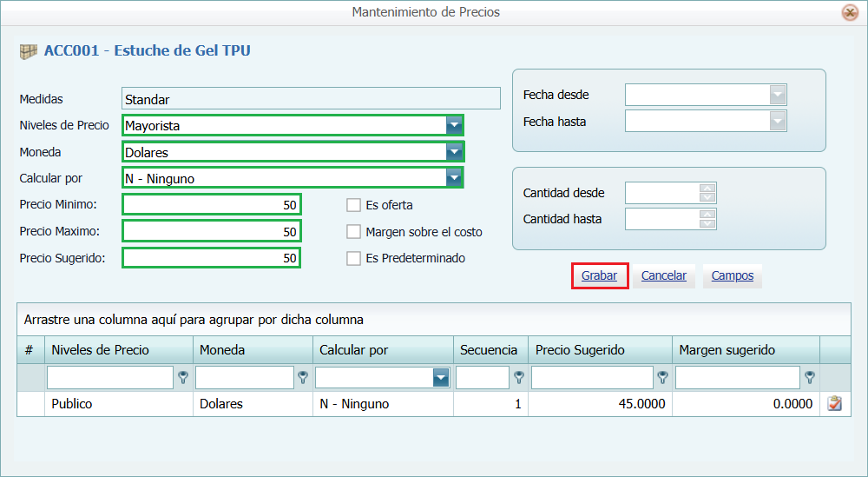Screen dimensions: 868x477
Task: Click the Precio Minimo input field
Action: (x=211, y=206)
